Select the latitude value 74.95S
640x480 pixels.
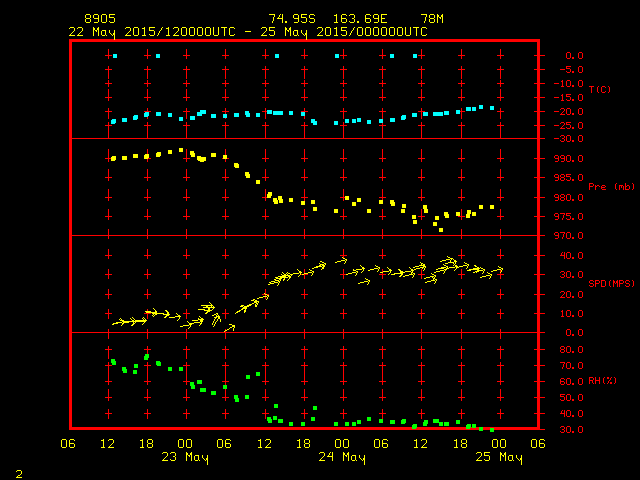tap(292, 19)
